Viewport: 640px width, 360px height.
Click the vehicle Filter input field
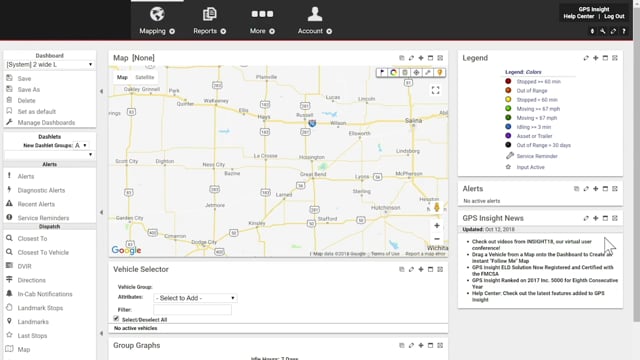pos(193,310)
